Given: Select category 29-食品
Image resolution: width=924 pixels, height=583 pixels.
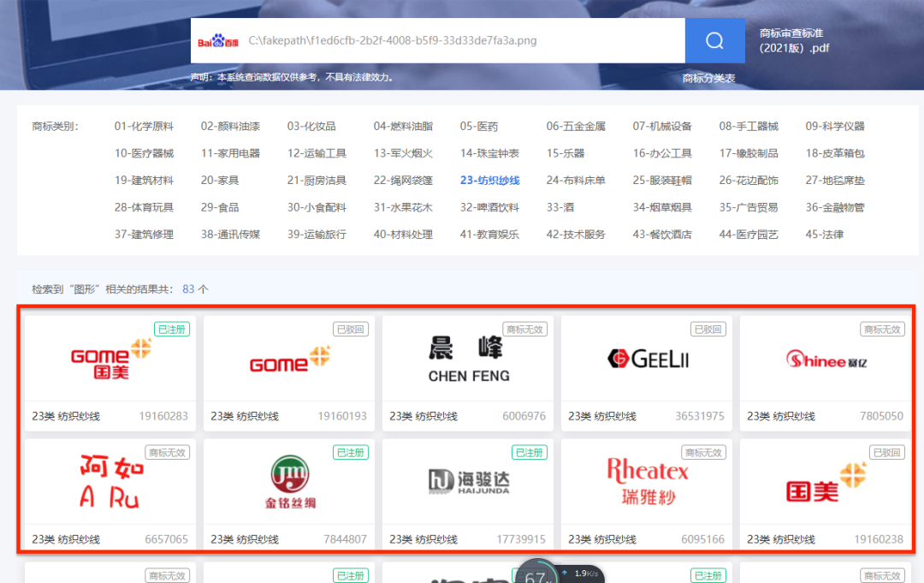Looking at the screenshot, I should coord(220,207).
